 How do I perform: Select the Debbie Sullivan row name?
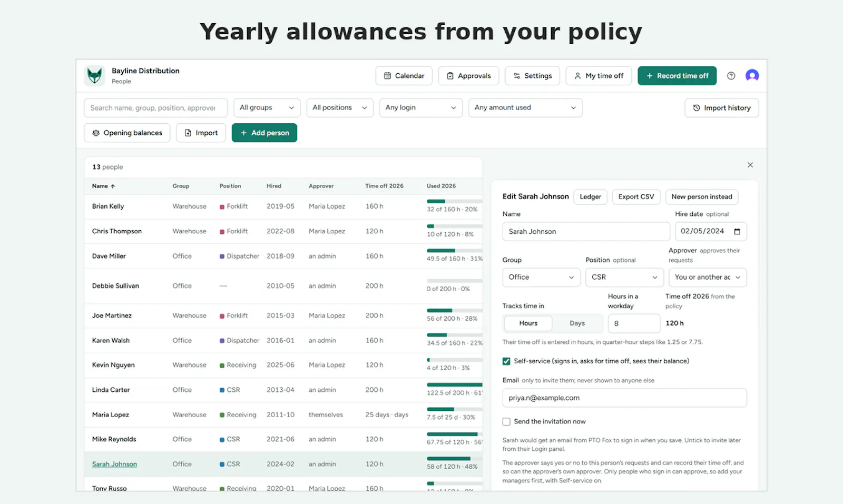pyautogui.click(x=115, y=286)
